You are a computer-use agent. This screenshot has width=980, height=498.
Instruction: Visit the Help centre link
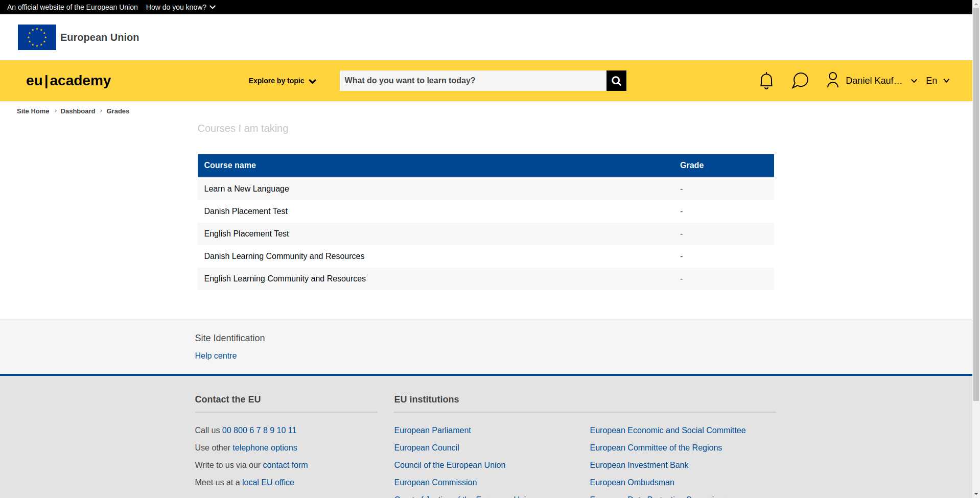point(216,356)
